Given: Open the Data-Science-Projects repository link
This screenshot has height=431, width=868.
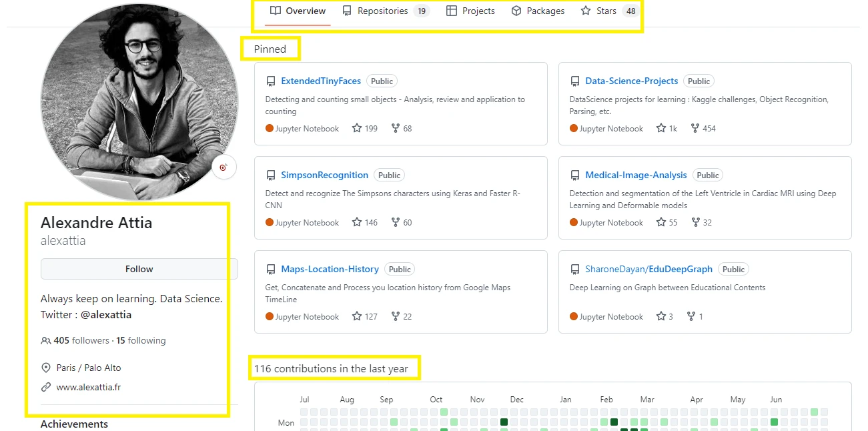Looking at the screenshot, I should pyautogui.click(x=632, y=81).
